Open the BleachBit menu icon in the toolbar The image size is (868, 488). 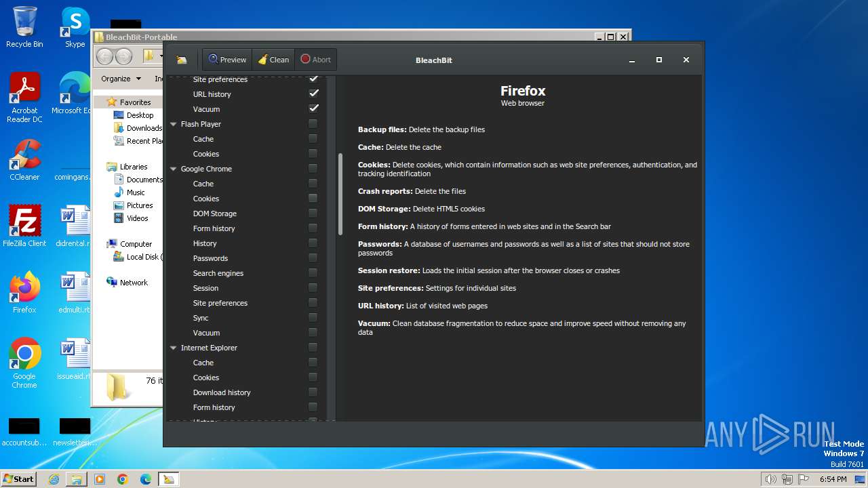pos(182,60)
